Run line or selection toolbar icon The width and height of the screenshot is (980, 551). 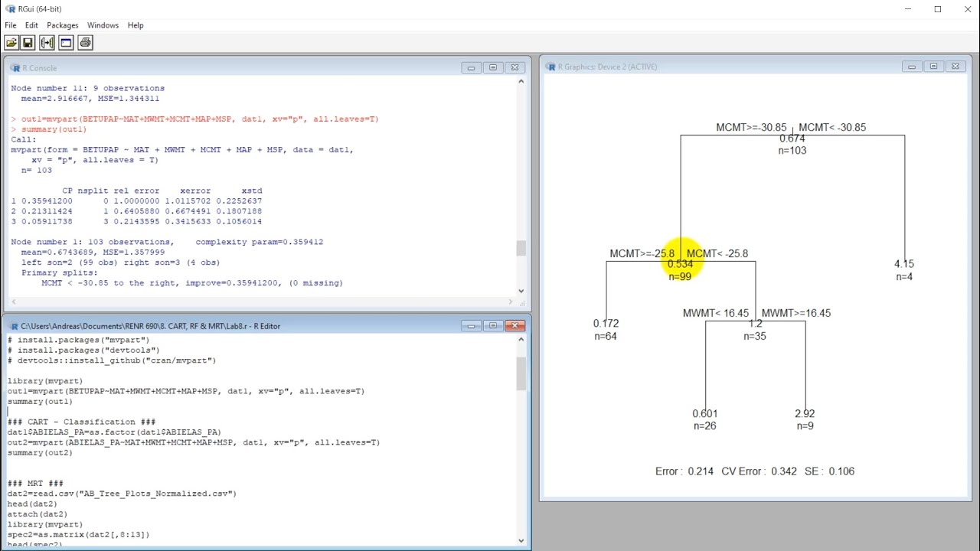coord(47,43)
